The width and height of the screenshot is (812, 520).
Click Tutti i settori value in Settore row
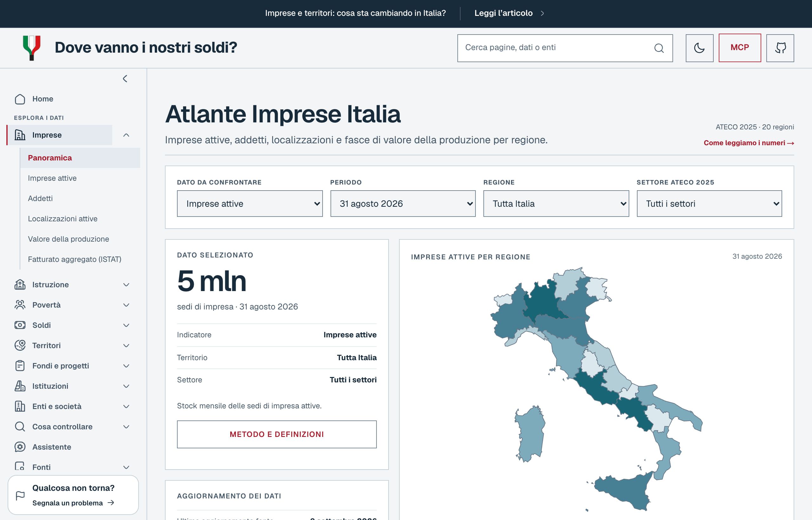(x=353, y=380)
